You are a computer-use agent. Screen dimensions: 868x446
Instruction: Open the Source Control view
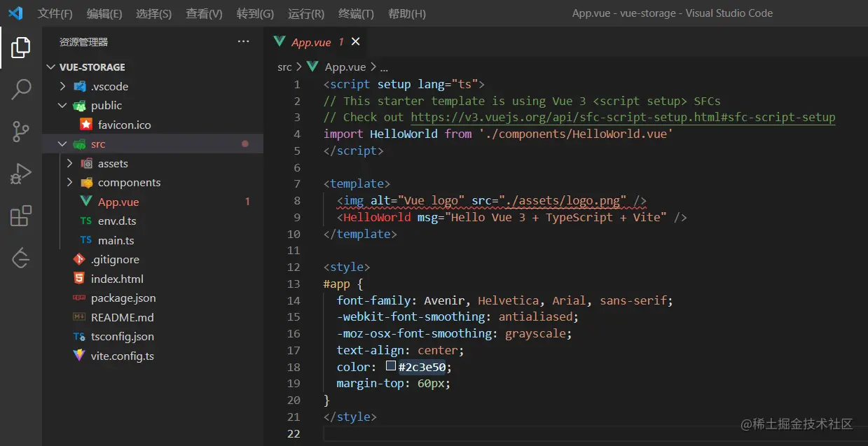coord(21,131)
